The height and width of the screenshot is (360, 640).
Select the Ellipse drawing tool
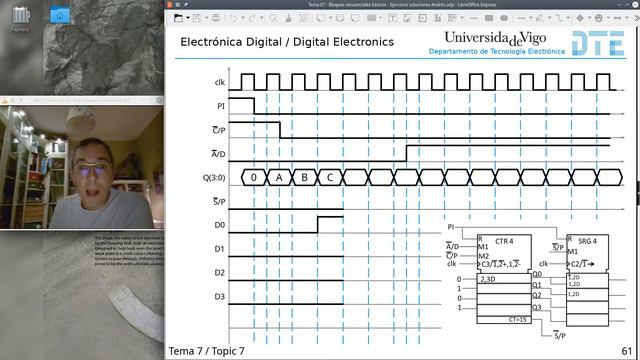coord(504,18)
